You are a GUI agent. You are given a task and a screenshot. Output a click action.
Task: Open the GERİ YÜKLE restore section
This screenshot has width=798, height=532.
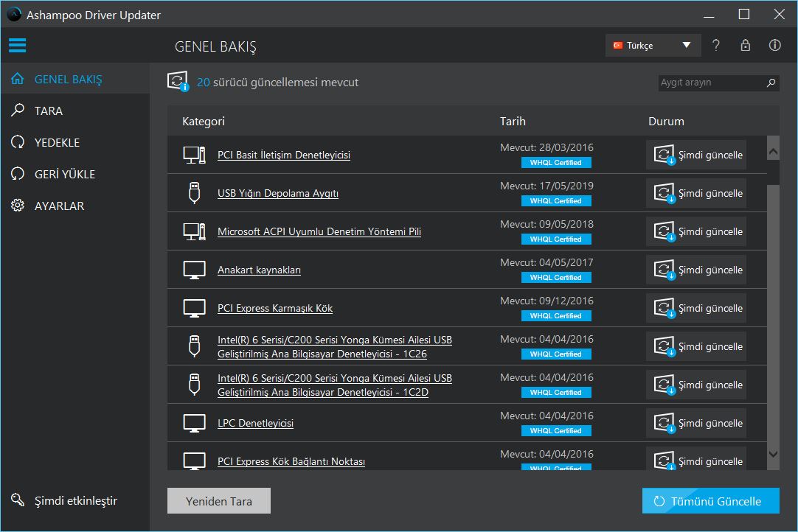[x=75, y=174]
